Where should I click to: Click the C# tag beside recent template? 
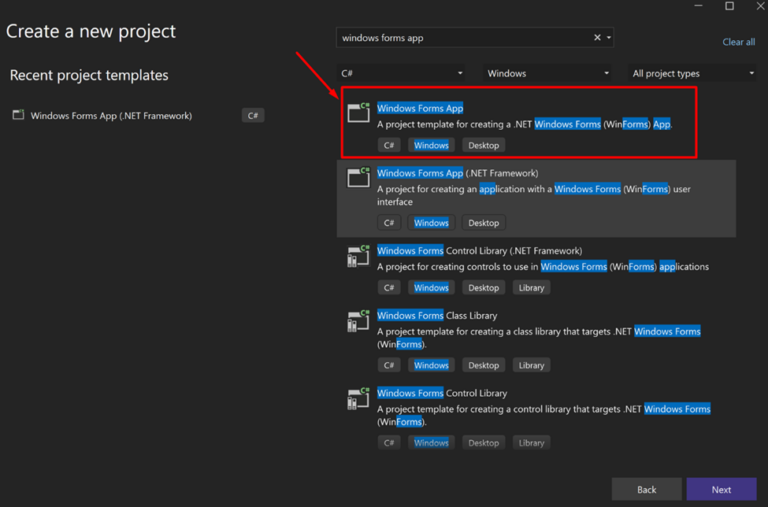point(253,115)
